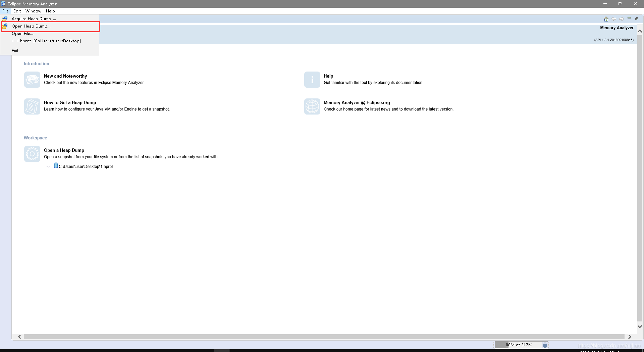Image resolution: width=644 pixels, height=352 pixels.
Task: Restore the welcome view panel
Action: point(637,18)
